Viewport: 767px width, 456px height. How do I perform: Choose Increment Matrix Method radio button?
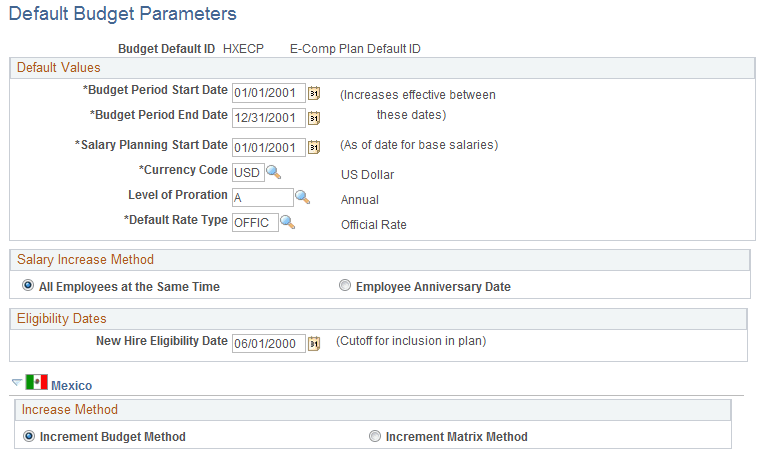click(375, 436)
